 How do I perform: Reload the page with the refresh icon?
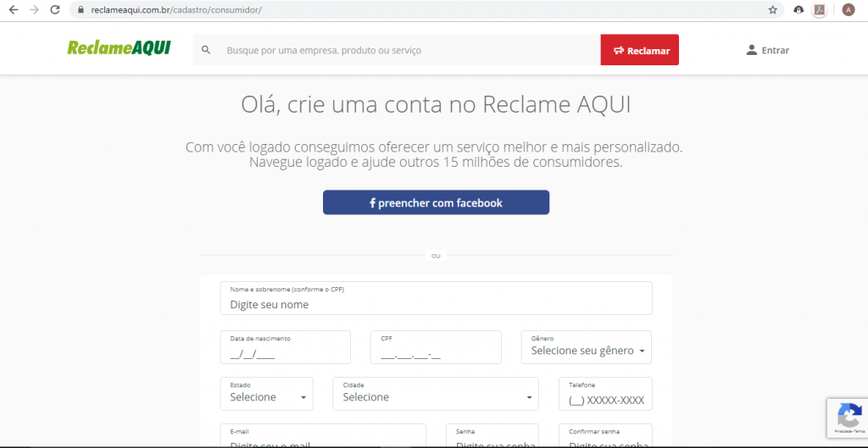point(55,10)
